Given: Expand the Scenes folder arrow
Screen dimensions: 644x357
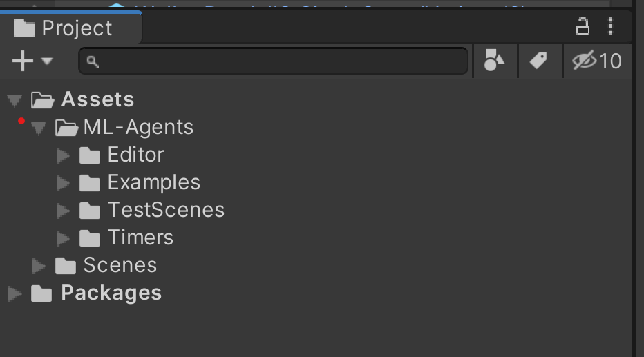Looking at the screenshot, I should (x=39, y=266).
